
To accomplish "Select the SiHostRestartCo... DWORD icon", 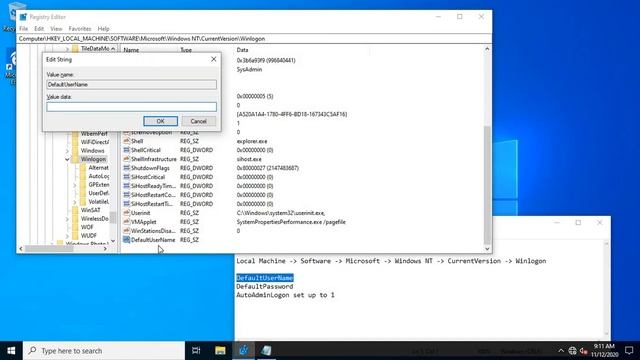I will coord(127,195).
